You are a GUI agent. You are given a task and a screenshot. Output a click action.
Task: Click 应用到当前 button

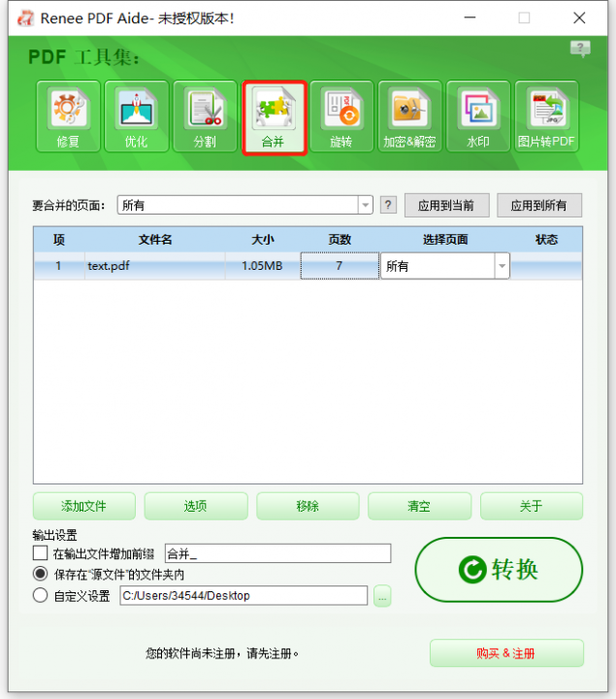point(447,205)
